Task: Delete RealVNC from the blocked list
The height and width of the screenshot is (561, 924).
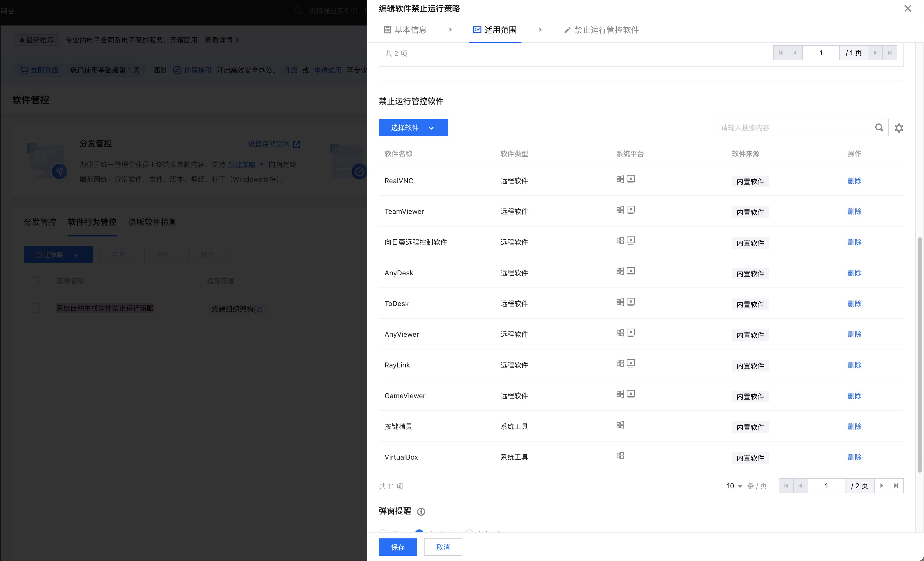Action: (854, 181)
